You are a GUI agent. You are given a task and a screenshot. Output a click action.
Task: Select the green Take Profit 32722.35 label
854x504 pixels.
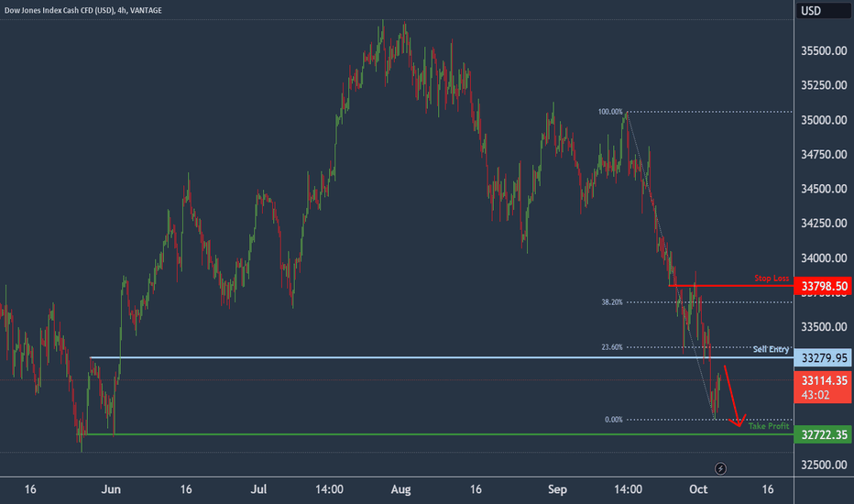824,434
